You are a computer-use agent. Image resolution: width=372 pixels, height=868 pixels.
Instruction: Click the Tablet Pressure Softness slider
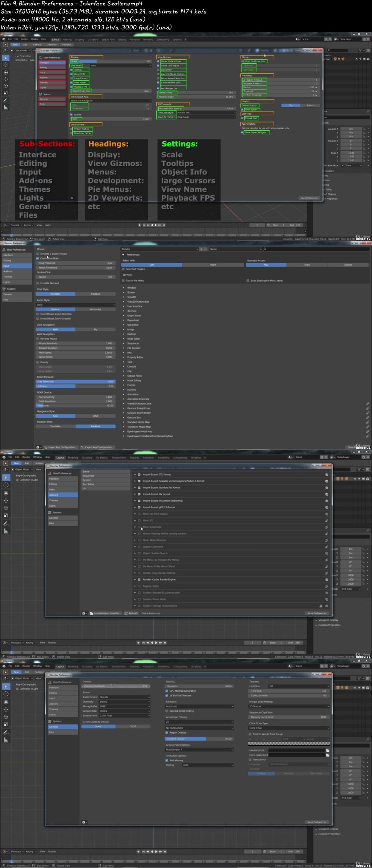click(x=76, y=386)
